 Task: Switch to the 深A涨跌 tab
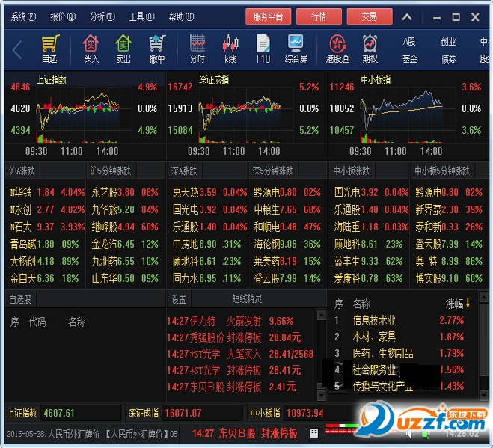(x=184, y=171)
